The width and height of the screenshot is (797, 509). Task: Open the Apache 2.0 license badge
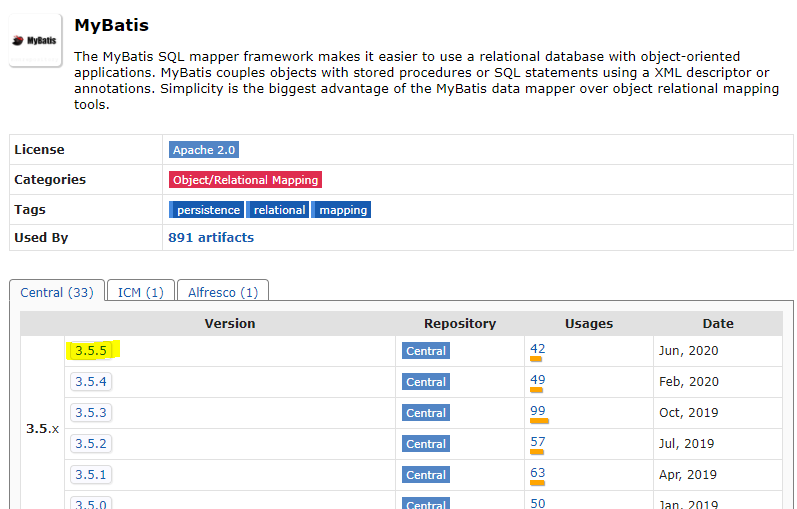point(204,150)
